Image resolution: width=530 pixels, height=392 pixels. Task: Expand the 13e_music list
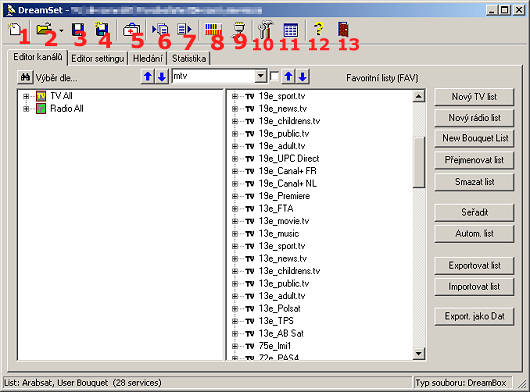(x=235, y=234)
